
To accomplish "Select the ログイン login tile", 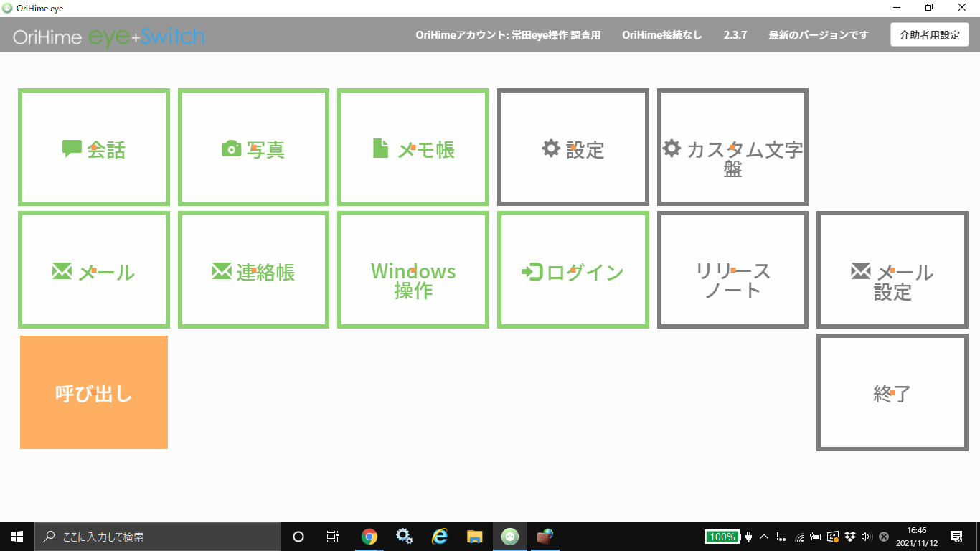I will pos(573,270).
